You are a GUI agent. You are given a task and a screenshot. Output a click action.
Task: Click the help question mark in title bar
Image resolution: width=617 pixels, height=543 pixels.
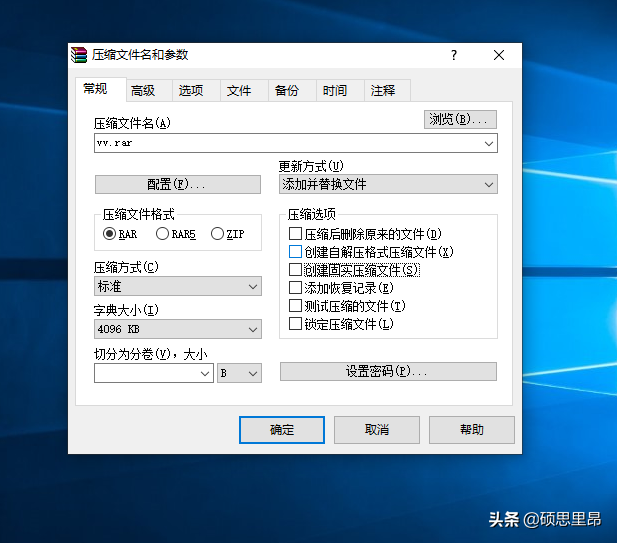[x=453, y=55]
